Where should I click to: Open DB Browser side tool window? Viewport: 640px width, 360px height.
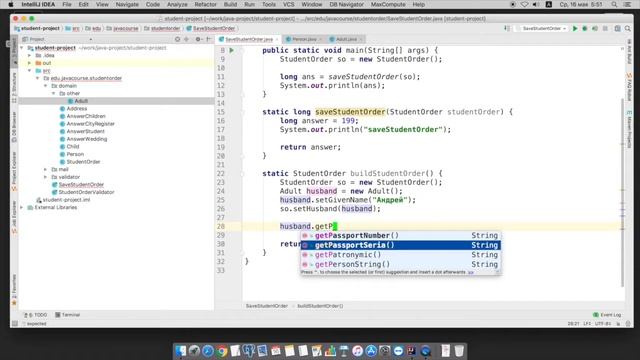point(14,127)
